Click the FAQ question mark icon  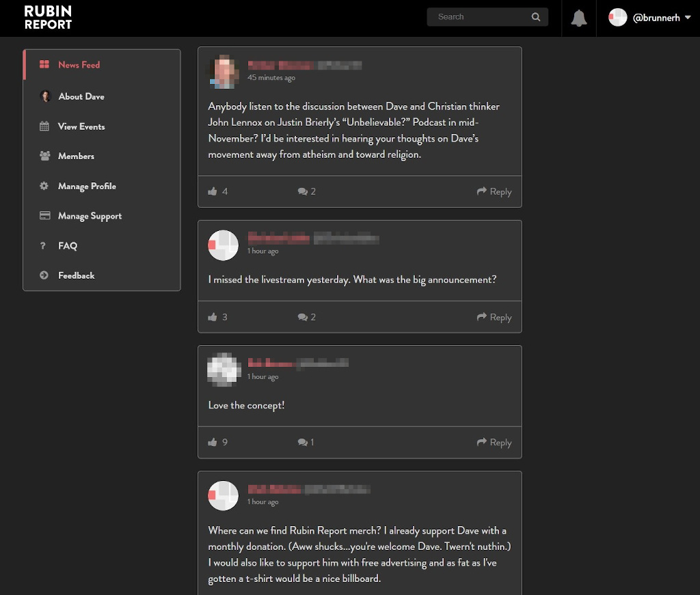click(43, 245)
